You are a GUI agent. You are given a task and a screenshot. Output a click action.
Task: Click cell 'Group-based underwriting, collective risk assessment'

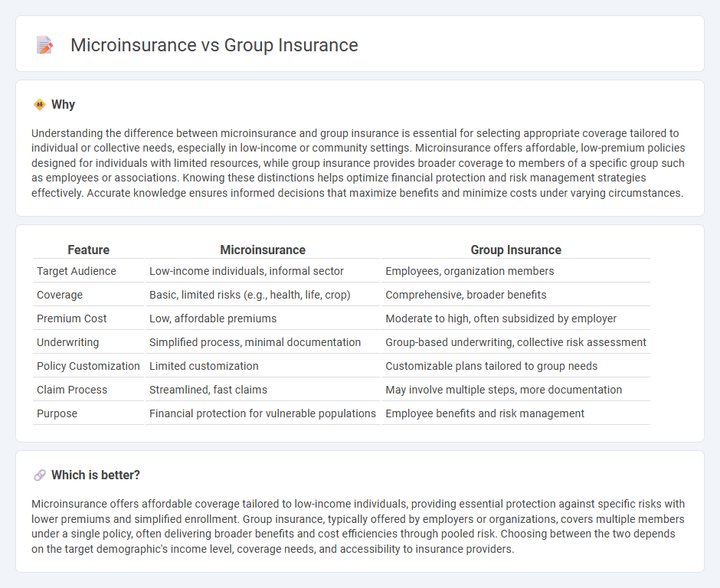pyautogui.click(x=515, y=342)
